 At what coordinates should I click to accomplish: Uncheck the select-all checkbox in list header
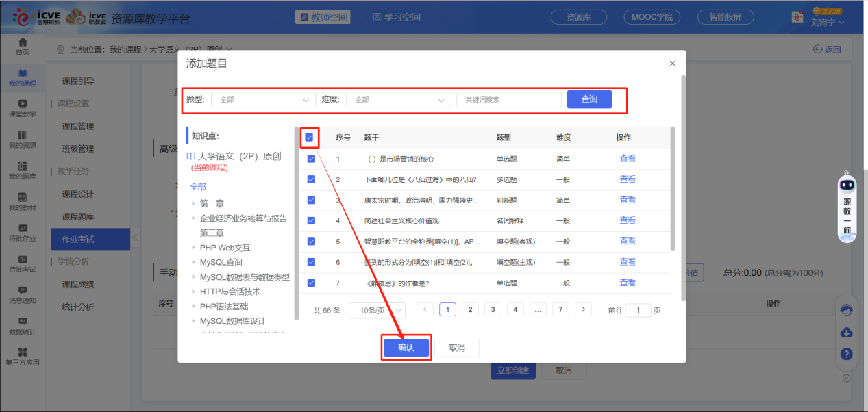click(x=310, y=138)
